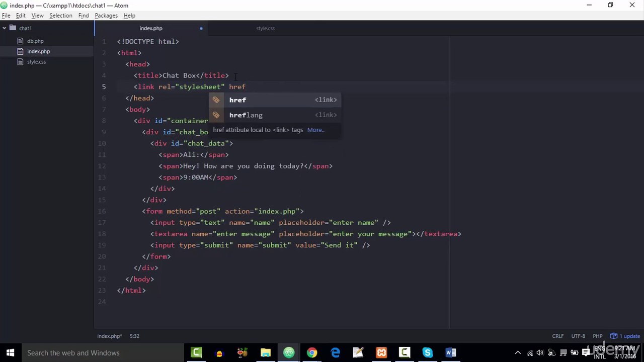Image resolution: width=644 pixels, height=362 pixels.
Task: Change the CRLF line ending setting
Action: click(558, 336)
